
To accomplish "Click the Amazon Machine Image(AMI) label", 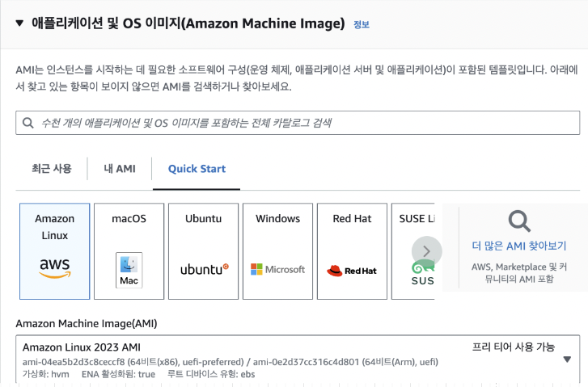I will pos(87,323).
